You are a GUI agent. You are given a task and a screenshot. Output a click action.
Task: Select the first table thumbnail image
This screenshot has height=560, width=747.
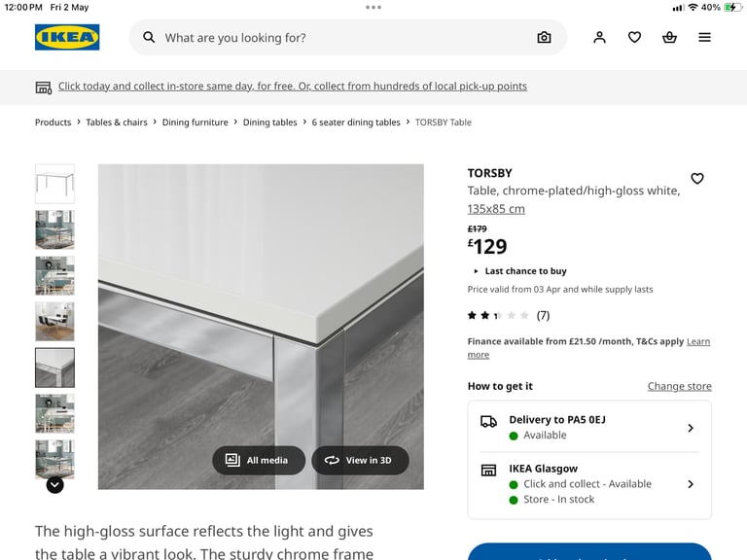coord(54,184)
